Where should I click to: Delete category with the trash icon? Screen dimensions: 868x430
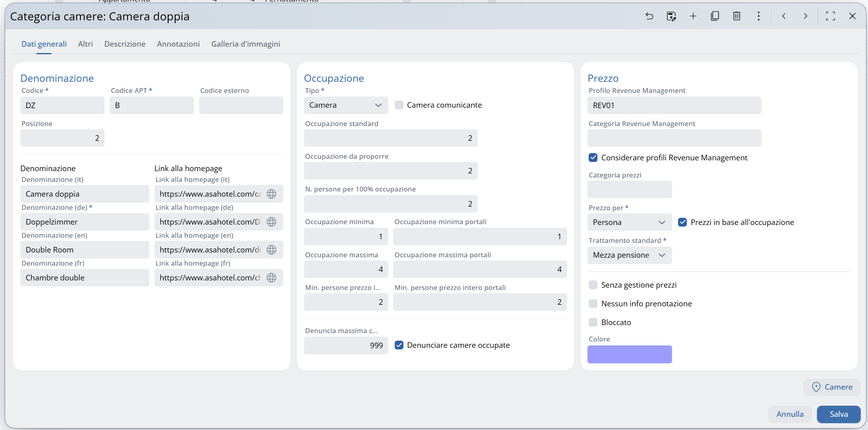point(737,16)
